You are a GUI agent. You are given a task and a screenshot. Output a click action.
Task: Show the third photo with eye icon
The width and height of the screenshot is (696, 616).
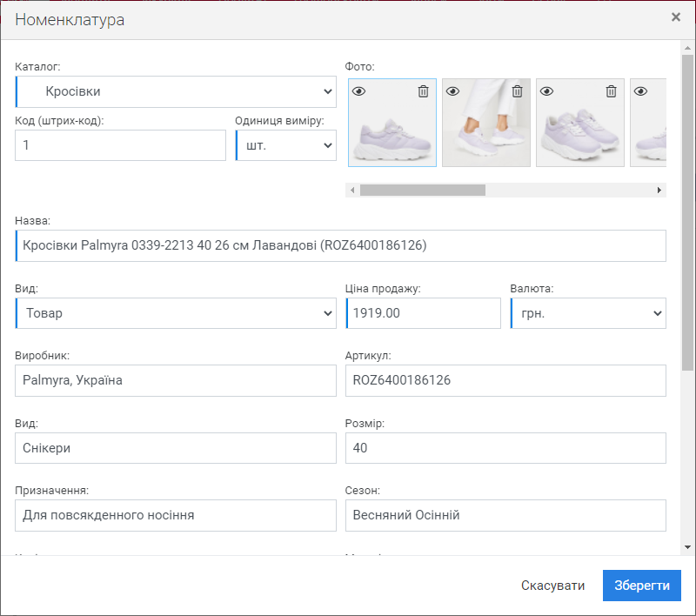click(x=546, y=91)
